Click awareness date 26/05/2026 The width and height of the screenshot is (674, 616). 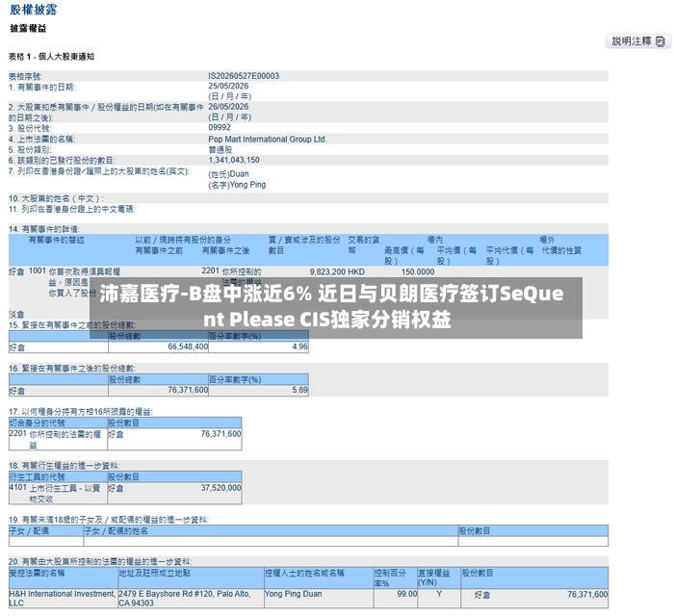[x=228, y=107]
